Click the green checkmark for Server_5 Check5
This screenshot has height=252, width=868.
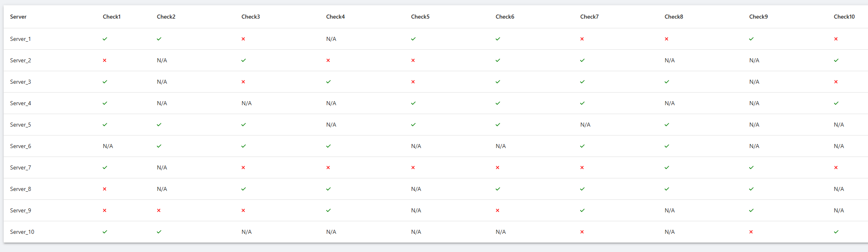(x=413, y=125)
